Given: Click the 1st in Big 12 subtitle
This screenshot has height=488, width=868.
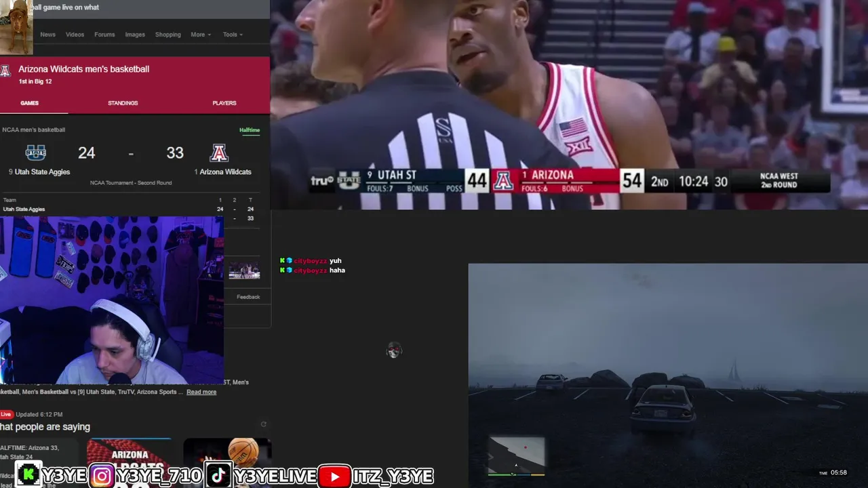Looking at the screenshot, I should tap(35, 81).
